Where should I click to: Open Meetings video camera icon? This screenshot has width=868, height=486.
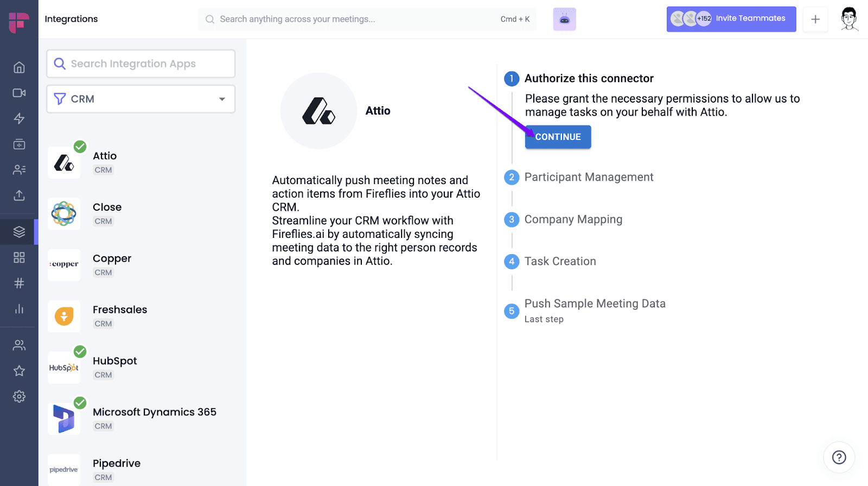[x=19, y=93]
